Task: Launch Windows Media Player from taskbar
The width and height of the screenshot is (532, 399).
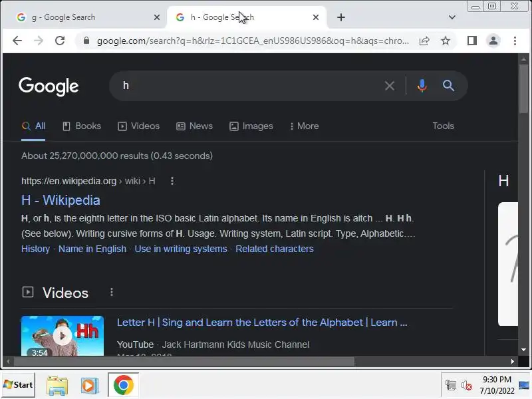Action: (x=90, y=386)
